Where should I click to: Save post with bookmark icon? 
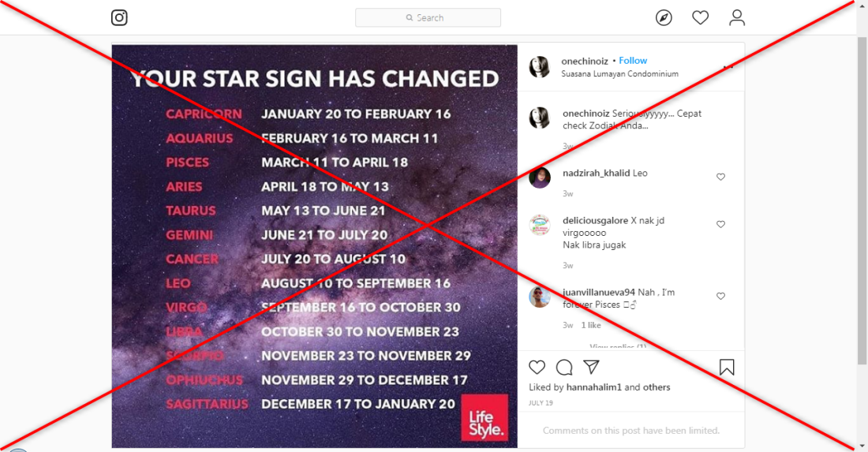pyautogui.click(x=727, y=368)
